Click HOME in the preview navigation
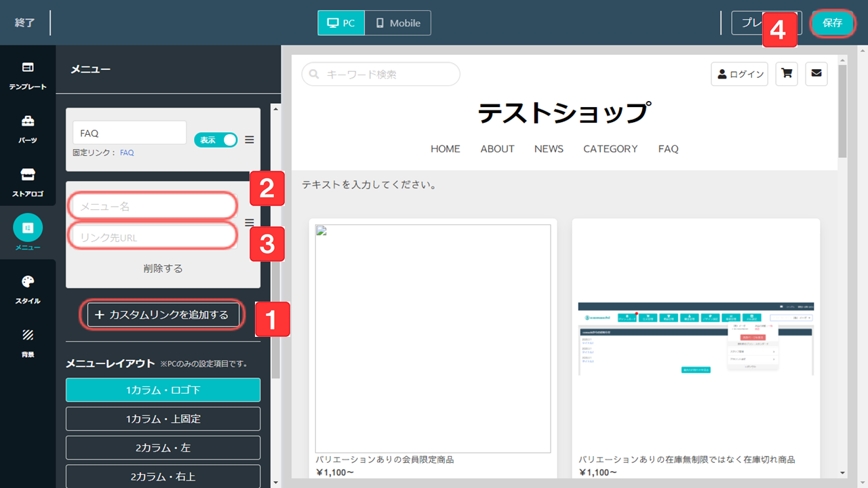This screenshot has width=868, height=488. click(446, 149)
